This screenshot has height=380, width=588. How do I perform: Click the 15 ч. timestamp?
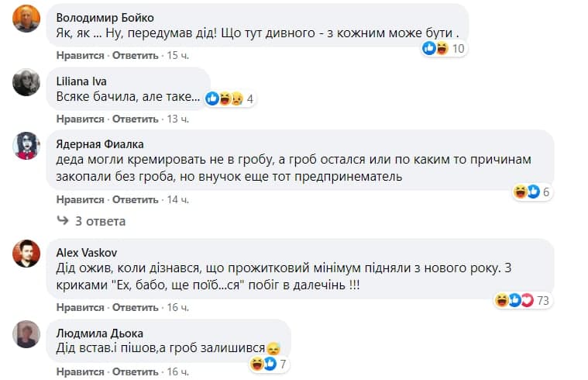pyautogui.click(x=177, y=56)
